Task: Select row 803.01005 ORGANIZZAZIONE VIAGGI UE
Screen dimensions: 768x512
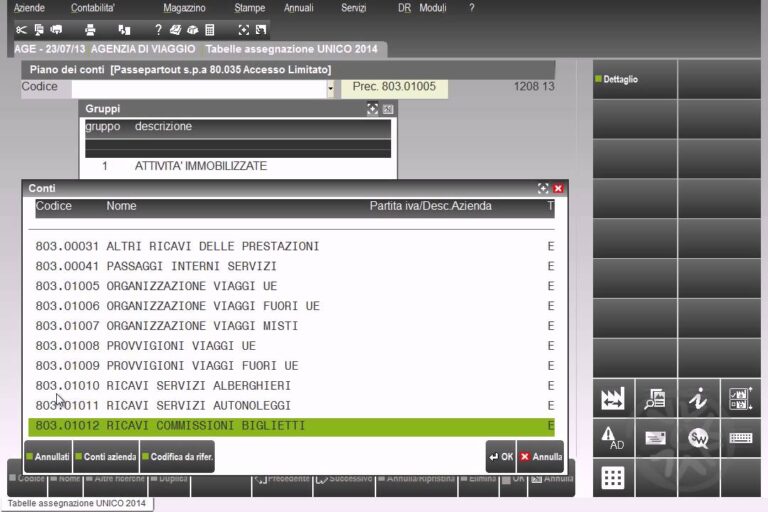Action: [x=291, y=286]
